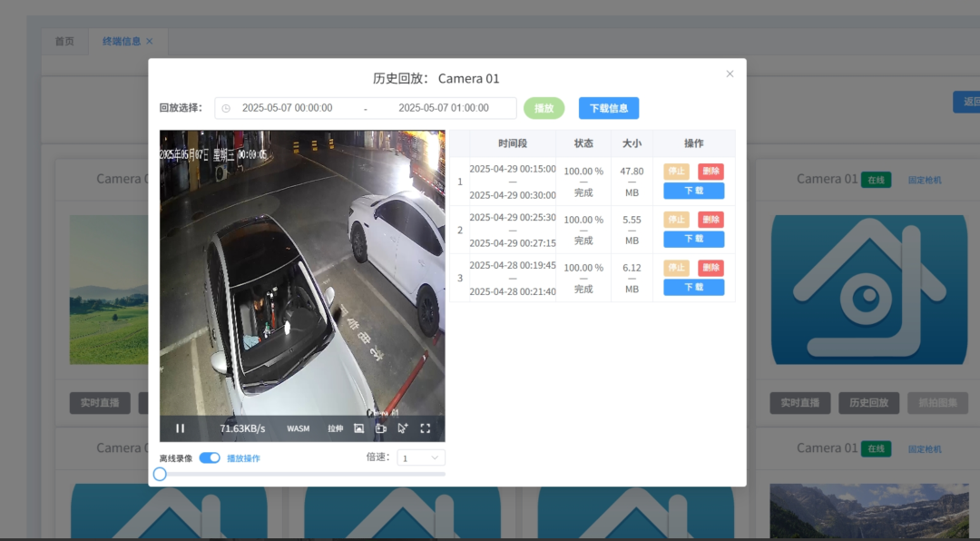
Task: Click 下载 for the first recording row
Action: coord(693,191)
